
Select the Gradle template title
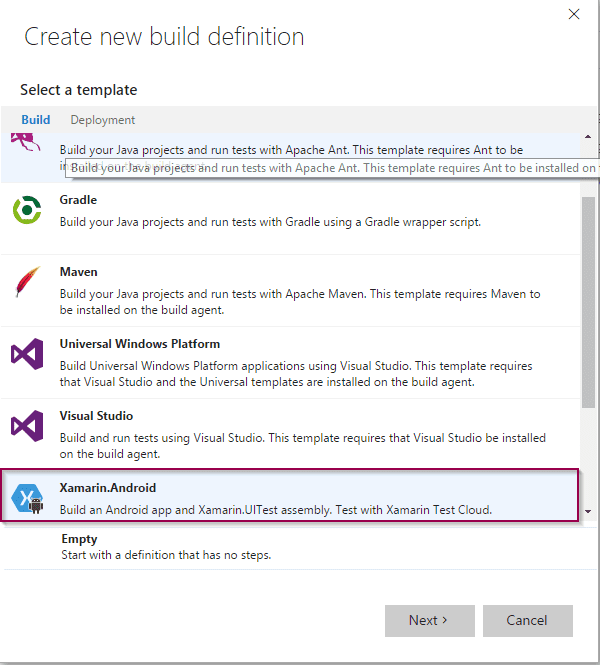(78, 200)
